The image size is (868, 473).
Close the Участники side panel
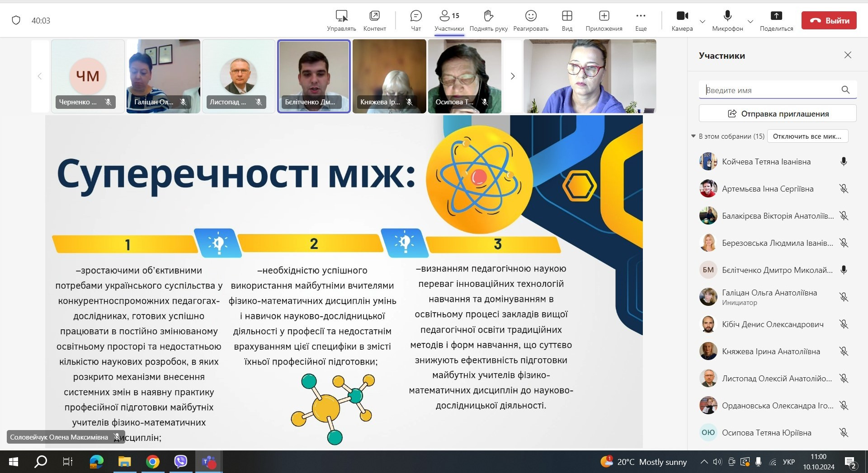(x=848, y=55)
